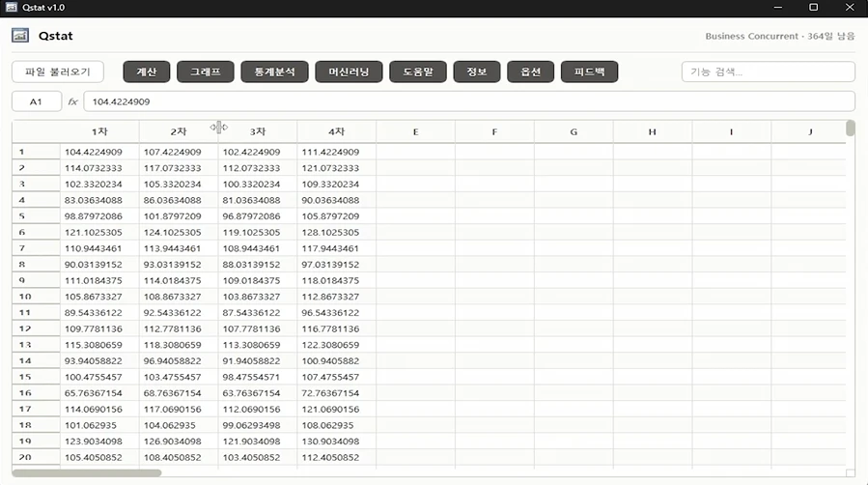Open the 정보 menu

[477, 71]
